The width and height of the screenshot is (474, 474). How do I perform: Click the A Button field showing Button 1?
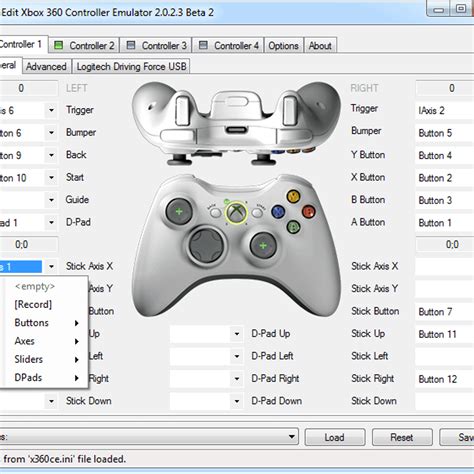445,222
